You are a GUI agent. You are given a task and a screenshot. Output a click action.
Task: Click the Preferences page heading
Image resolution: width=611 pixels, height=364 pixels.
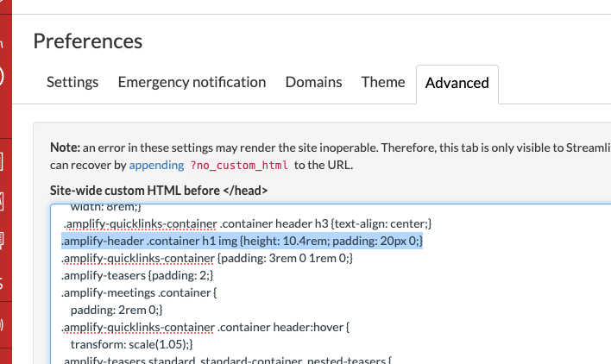[x=87, y=41]
